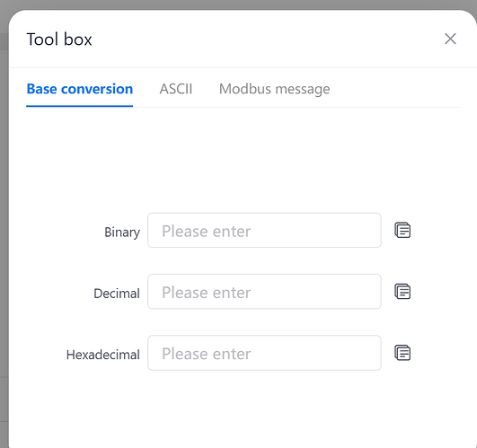Select the Base conversion tab

pos(80,89)
